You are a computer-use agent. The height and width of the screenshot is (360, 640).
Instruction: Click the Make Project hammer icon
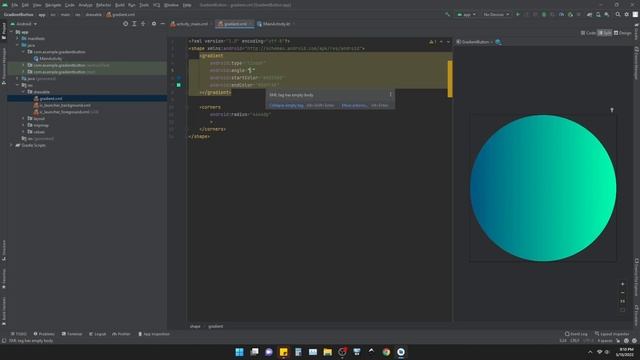point(447,14)
